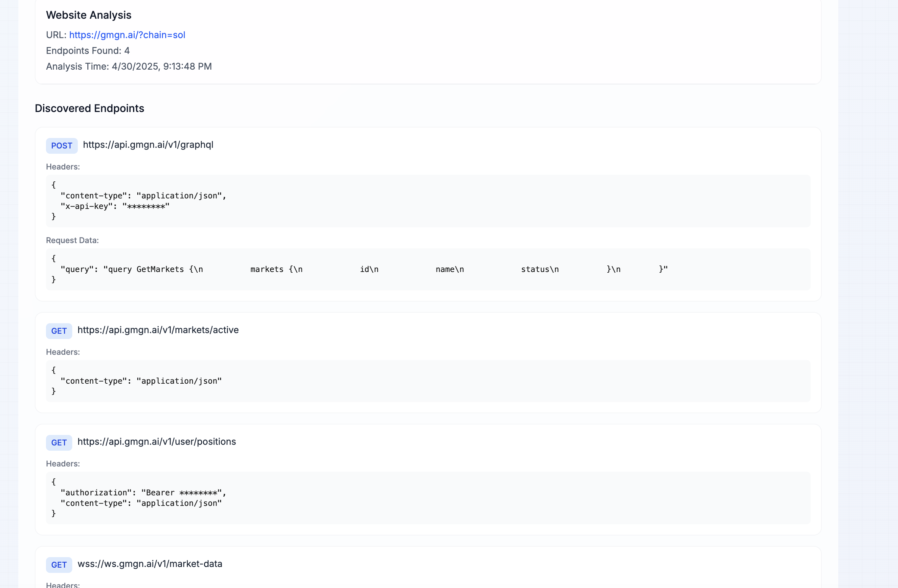The height and width of the screenshot is (588, 898).
Task: Click the Website Analysis heading
Action: (89, 15)
